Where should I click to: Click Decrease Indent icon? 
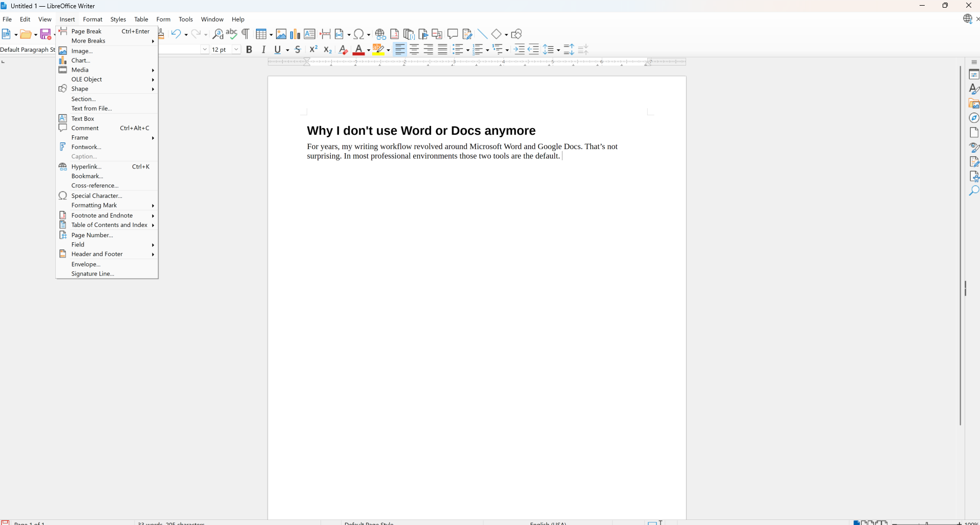pyautogui.click(x=533, y=50)
